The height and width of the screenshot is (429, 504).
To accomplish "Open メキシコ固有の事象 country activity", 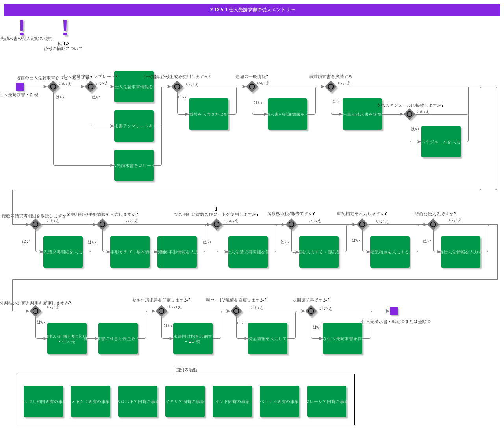I will click(x=91, y=401).
